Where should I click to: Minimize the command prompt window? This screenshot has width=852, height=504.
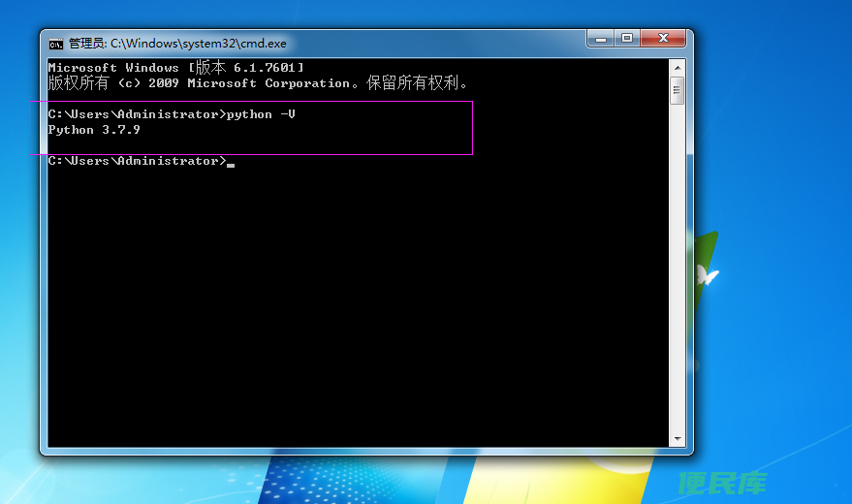601,39
